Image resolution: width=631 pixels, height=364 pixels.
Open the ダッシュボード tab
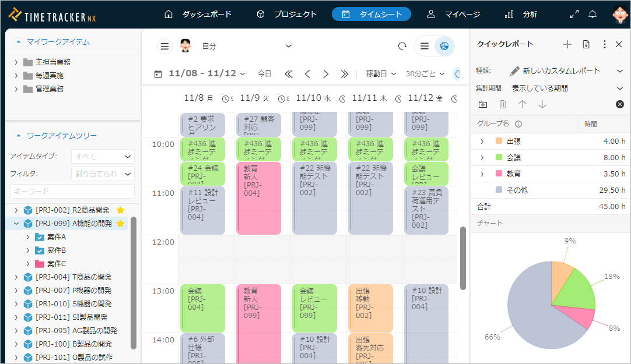point(198,14)
